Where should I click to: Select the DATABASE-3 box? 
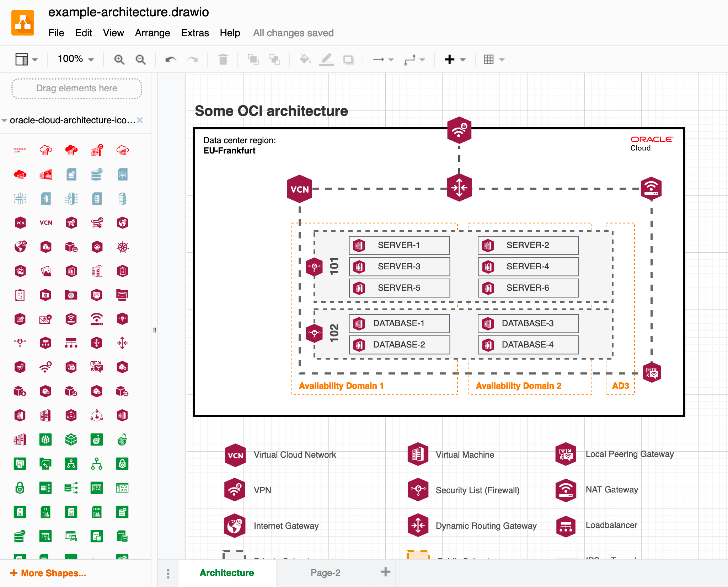(528, 323)
